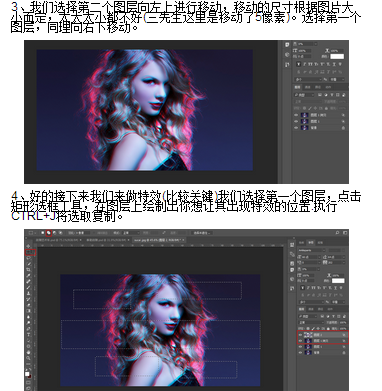Click lock all icon in lower Layers panel
This screenshot has height=391, width=382.
pyautogui.click(x=328, y=328)
